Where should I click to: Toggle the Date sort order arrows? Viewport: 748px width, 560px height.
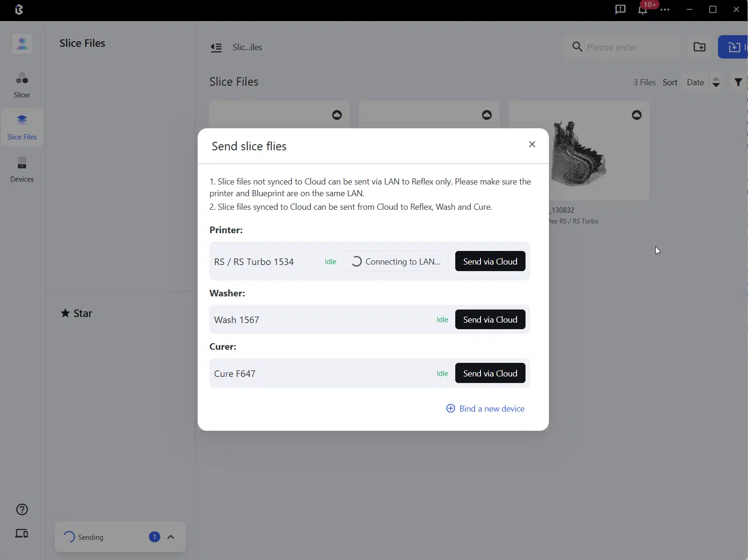pyautogui.click(x=716, y=82)
